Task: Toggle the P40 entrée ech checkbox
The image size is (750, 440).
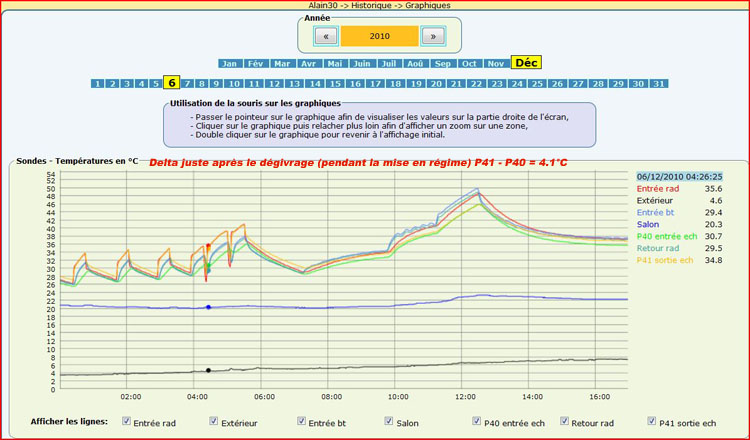Action: tap(476, 422)
